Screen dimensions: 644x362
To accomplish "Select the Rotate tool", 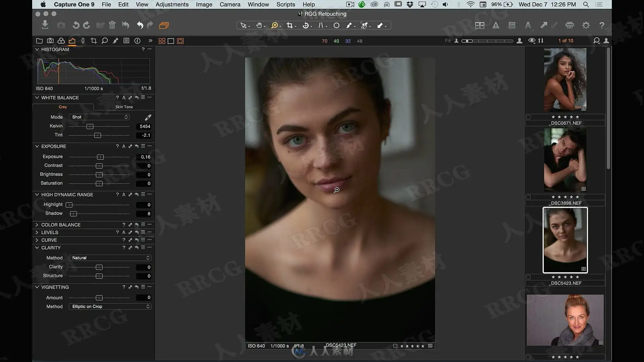I will pyautogui.click(x=306, y=25).
